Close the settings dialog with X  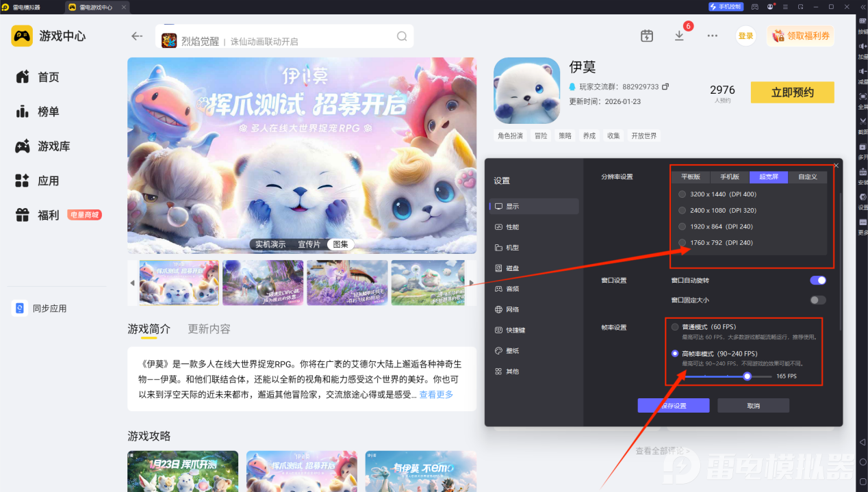(836, 166)
